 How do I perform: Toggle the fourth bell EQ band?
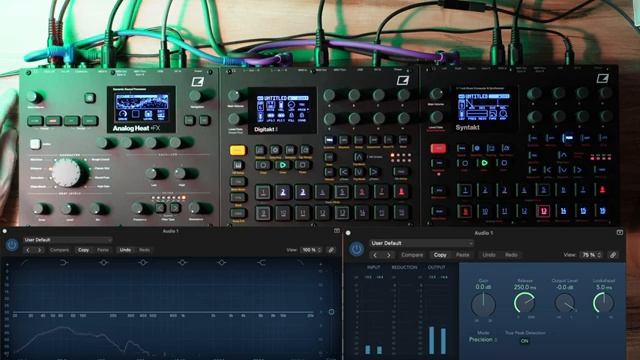click(x=222, y=263)
